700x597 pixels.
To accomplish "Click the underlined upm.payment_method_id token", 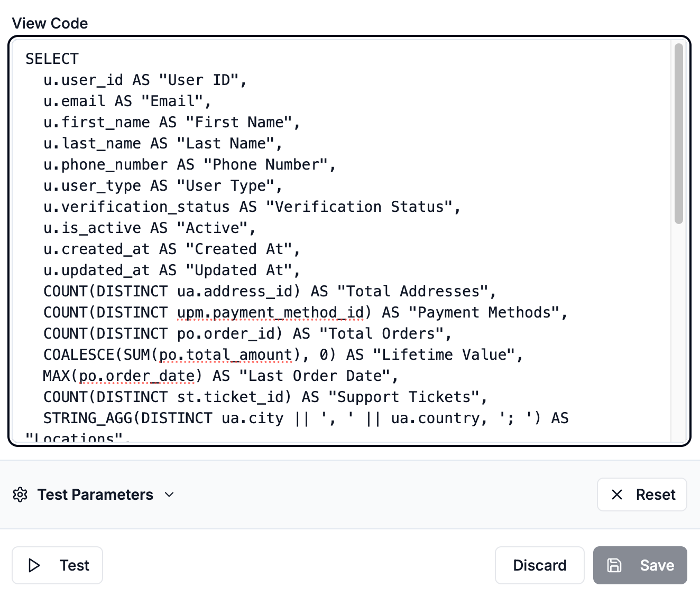I will coord(271,312).
